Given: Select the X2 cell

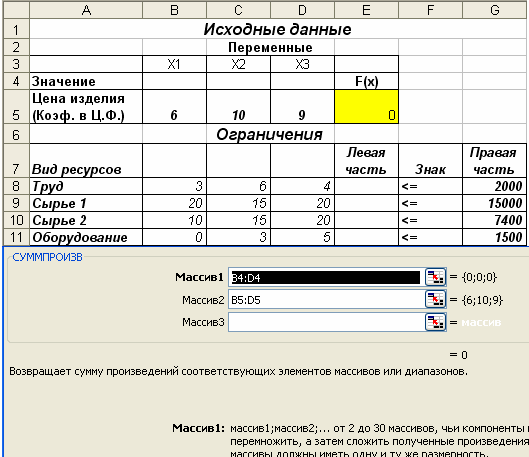Looking at the screenshot, I should (x=238, y=64).
